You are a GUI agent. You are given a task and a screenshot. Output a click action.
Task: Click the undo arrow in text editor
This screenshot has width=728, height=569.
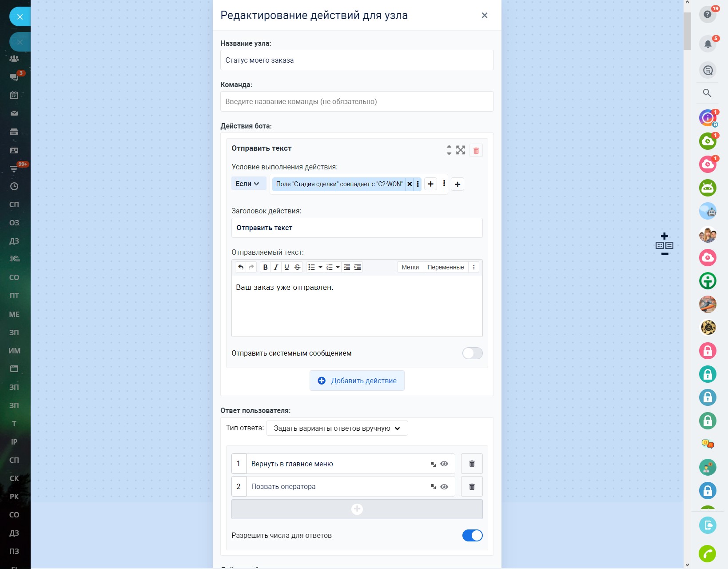(x=241, y=267)
